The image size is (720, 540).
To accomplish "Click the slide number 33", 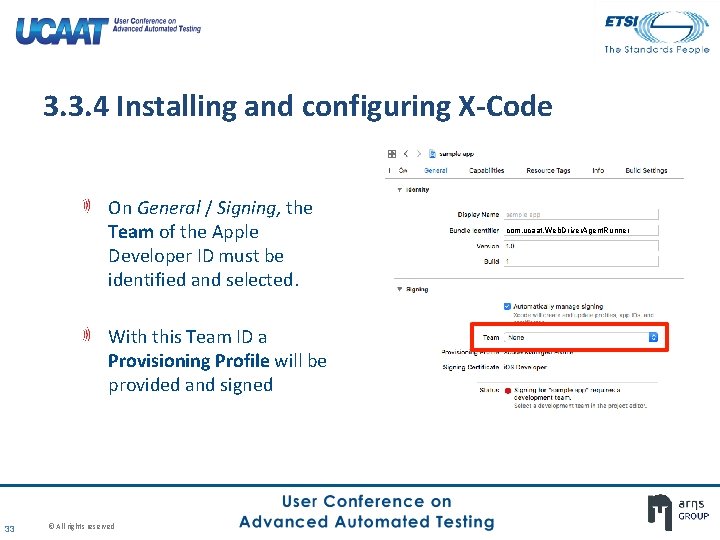I will click(9, 529).
